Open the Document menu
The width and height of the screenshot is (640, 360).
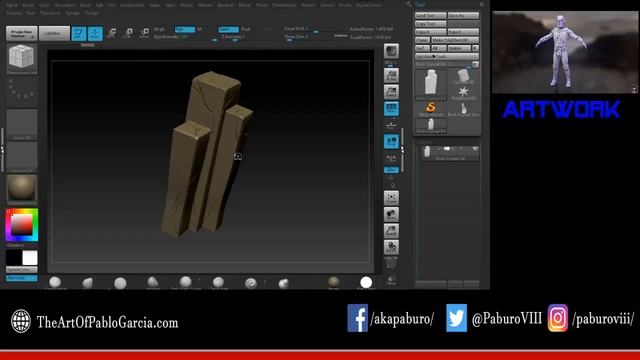[x=65, y=5]
